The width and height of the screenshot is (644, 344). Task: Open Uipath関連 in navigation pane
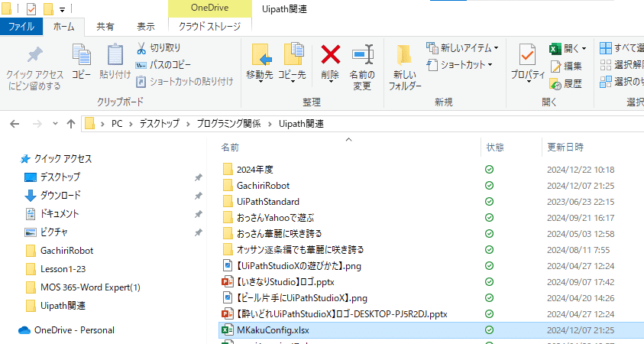click(x=56, y=306)
